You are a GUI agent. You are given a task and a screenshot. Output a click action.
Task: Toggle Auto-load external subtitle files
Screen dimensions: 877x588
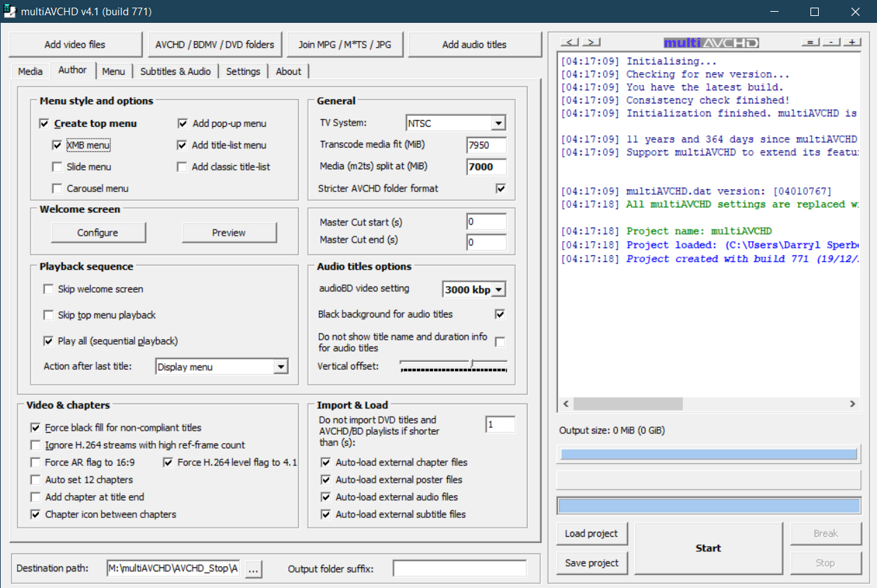tap(326, 514)
